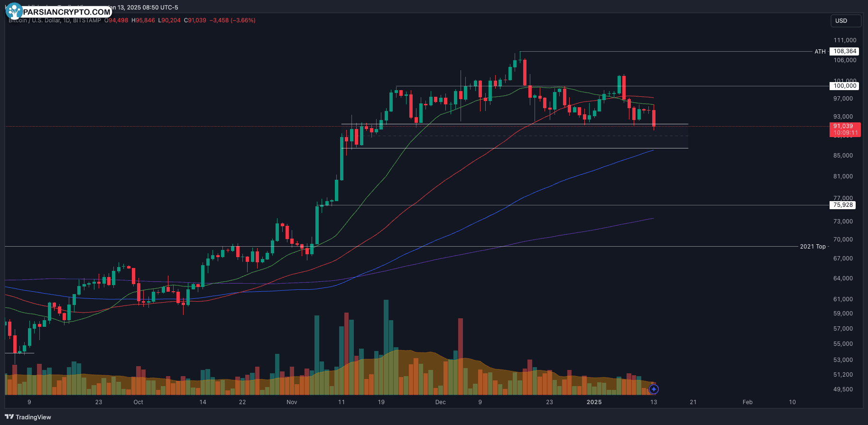
Task: Click the 13 date label on time axis
Action: tap(654, 402)
